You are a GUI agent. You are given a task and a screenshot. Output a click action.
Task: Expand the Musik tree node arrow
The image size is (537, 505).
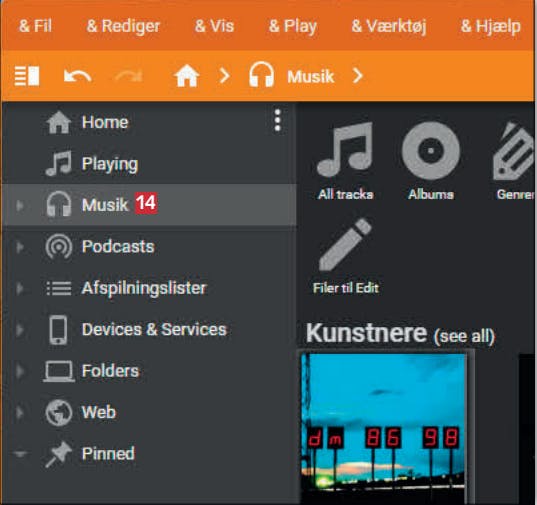pyautogui.click(x=20, y=205)
